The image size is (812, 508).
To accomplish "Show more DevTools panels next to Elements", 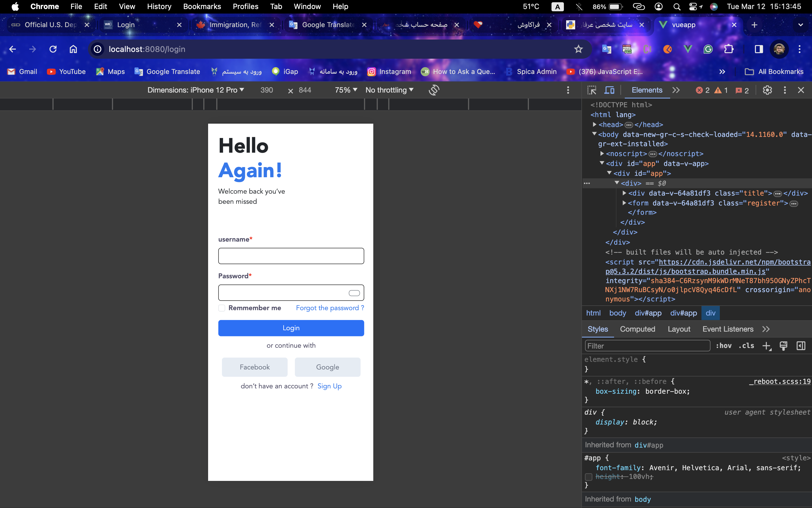I will [676, 90].
